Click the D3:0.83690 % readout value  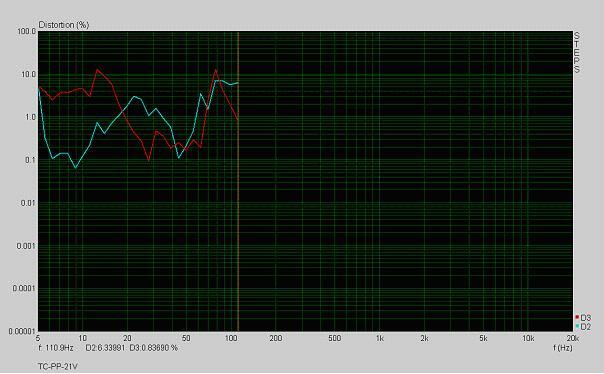(x=154, y=348)
